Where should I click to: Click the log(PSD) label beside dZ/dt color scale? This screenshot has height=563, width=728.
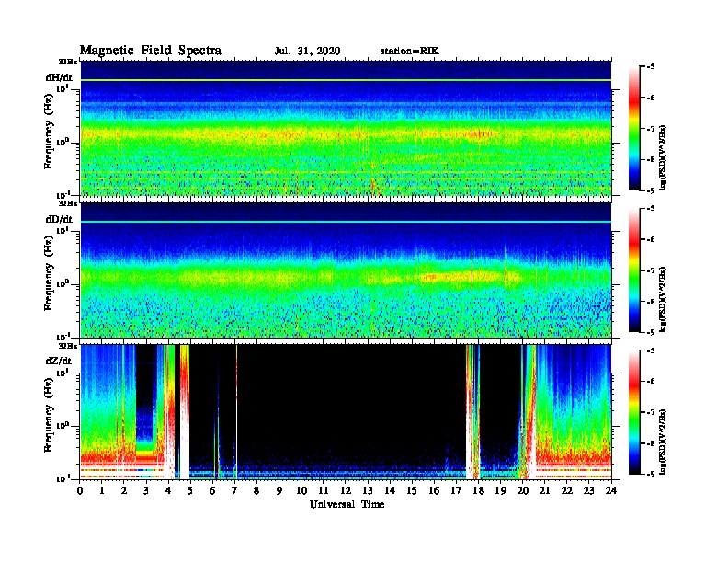pos(663,442)
